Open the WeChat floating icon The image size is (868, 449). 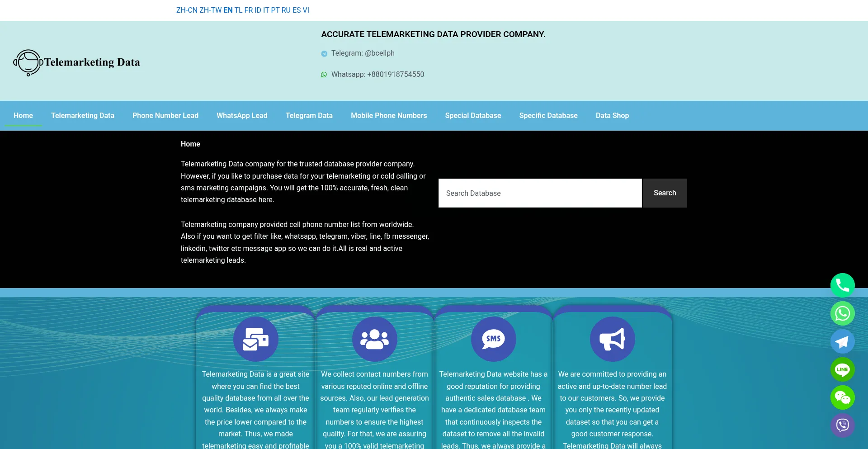tap(842, 397)
